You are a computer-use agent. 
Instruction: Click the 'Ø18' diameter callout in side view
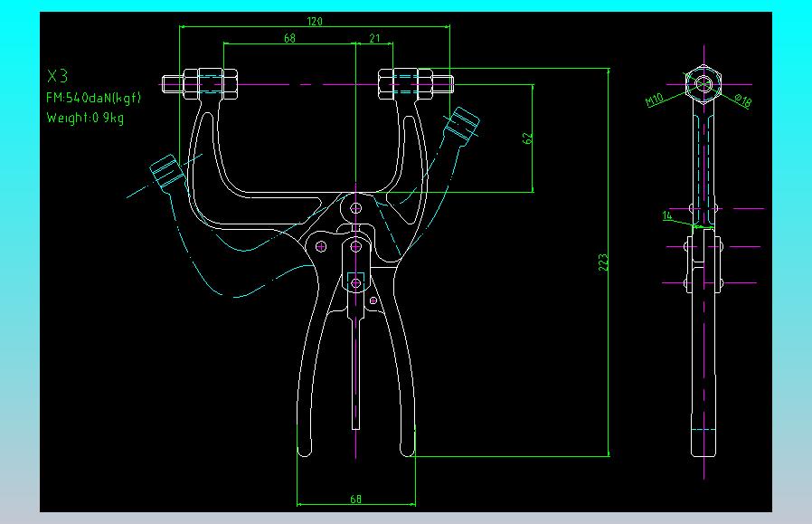[x=742, y=100]
